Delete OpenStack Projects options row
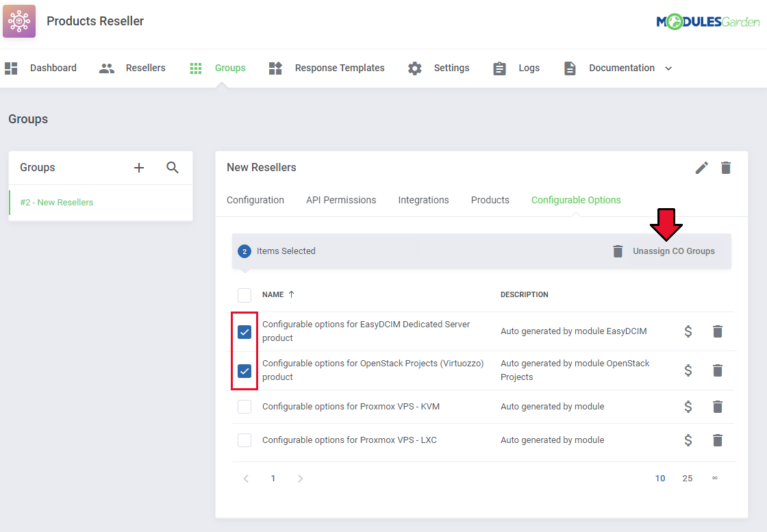 [x=718, y=370]
